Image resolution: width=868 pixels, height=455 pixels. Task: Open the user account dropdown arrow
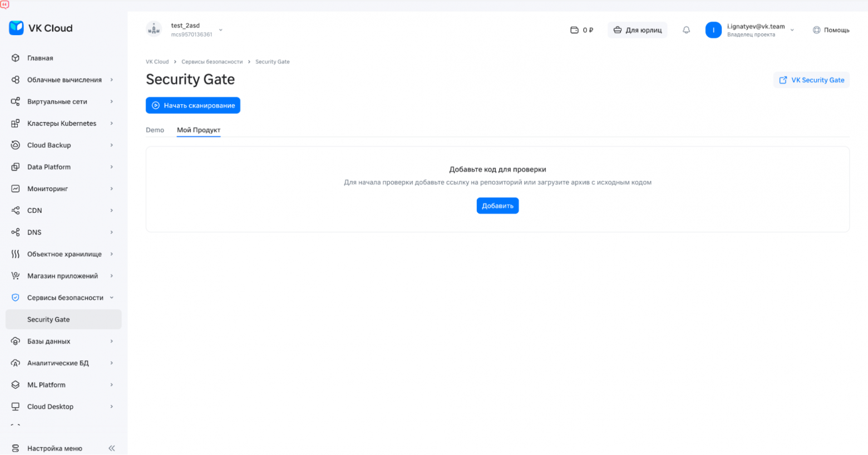pos(792,30)
